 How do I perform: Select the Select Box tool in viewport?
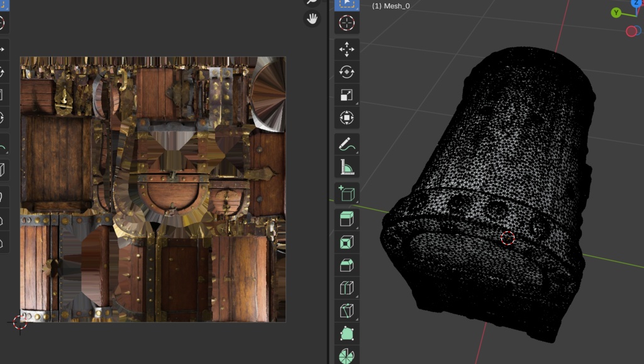347,4
